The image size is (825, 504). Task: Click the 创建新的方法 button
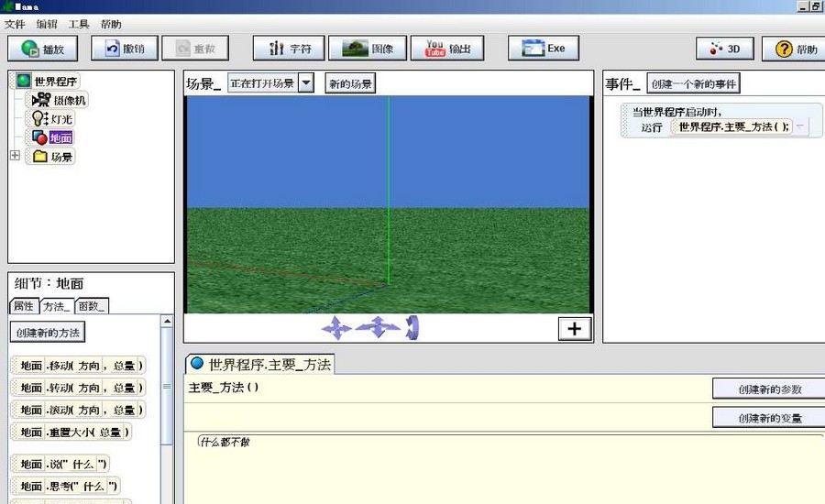pyautogui.click(x=48, y=333)
